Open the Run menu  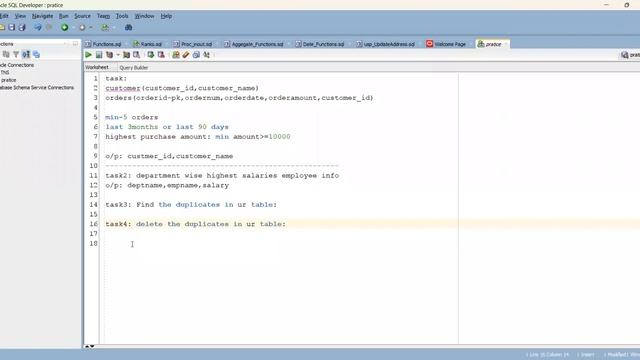[x=63, y=16]
